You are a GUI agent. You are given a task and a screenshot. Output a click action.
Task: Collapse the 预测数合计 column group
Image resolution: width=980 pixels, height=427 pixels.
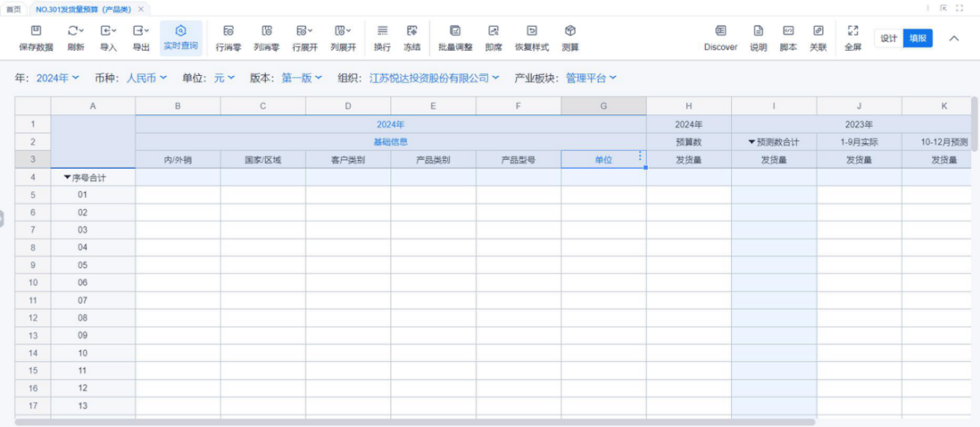[752, 142]
